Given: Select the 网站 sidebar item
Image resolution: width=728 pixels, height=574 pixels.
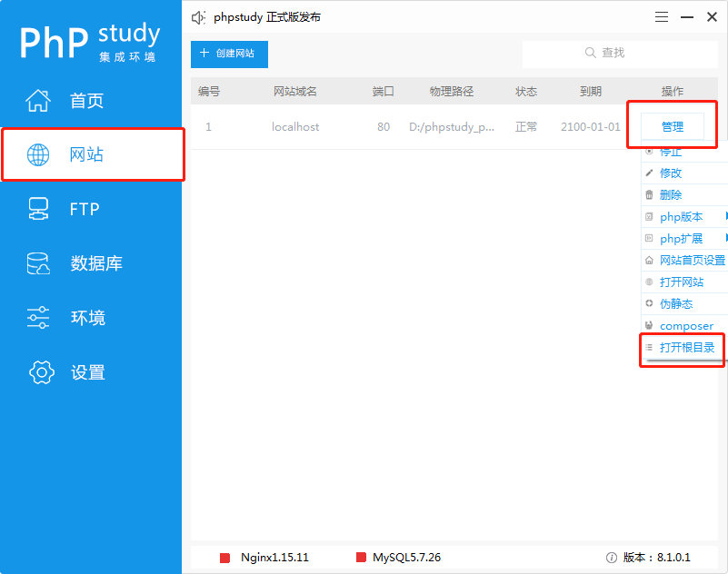Looking at the screenshot, I should pyautogui.click(x=93, y=154).
